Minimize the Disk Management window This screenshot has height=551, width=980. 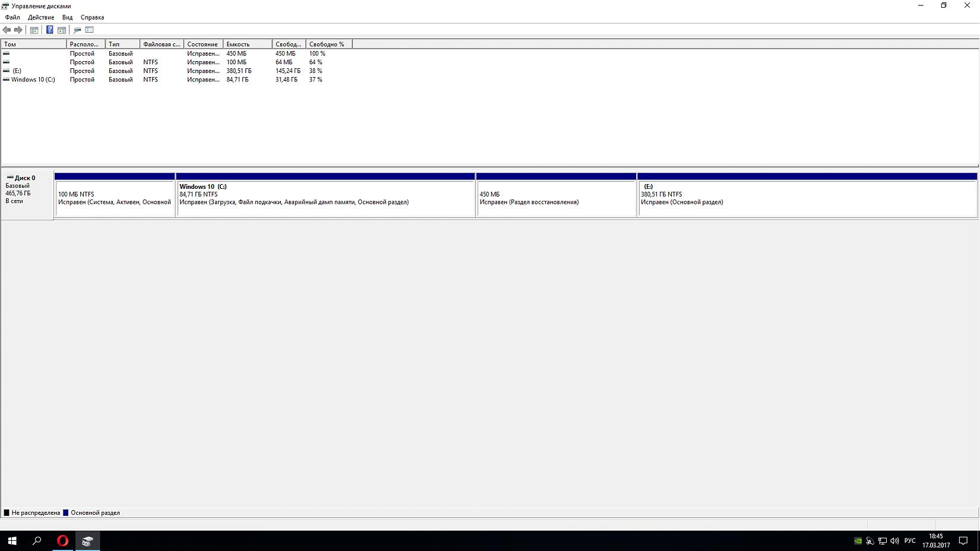click(x=921, y=5)
